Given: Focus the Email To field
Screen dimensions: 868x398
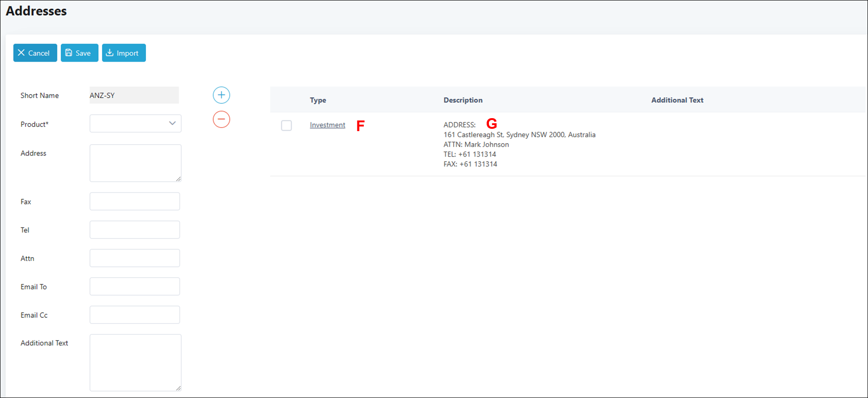Looking at the screenshot, I should [x=134, y=286].
